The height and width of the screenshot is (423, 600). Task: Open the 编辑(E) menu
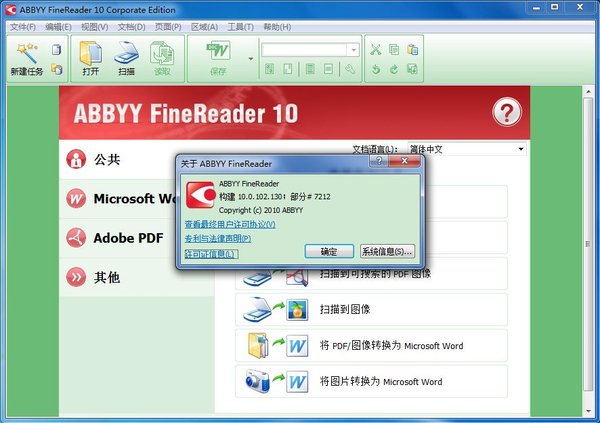[x=58, y=27]
